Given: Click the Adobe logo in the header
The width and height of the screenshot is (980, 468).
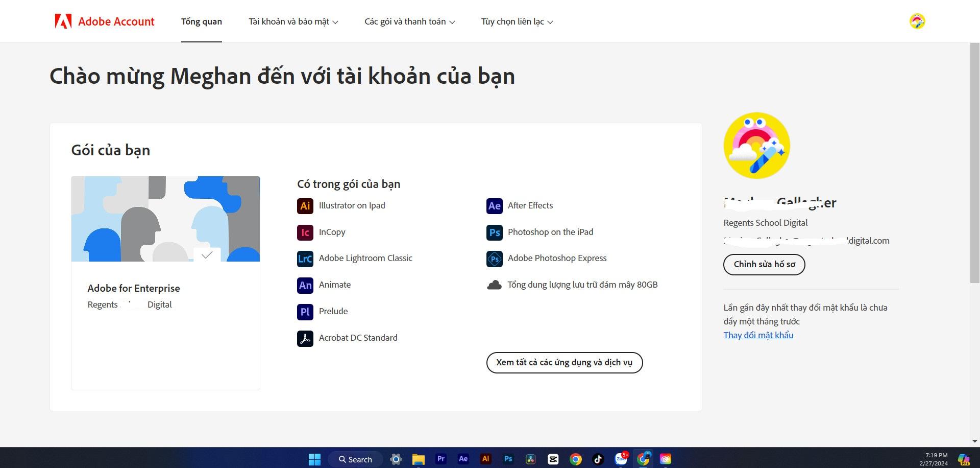Looking at the screenshot, I should (x=63, y=21).
